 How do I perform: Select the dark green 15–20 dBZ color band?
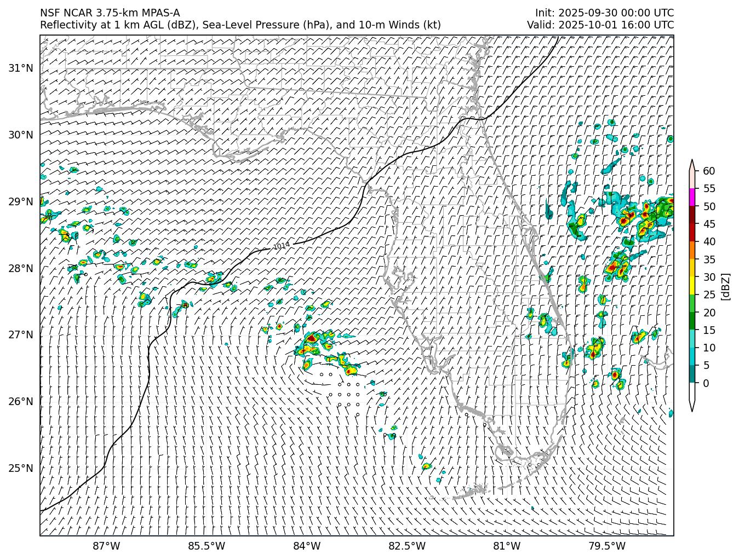point(692,321)
